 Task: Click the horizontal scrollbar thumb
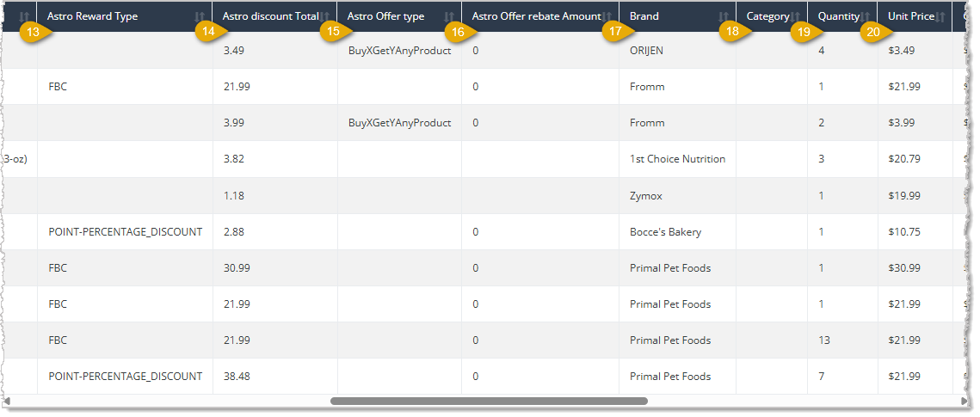point(489,401)
